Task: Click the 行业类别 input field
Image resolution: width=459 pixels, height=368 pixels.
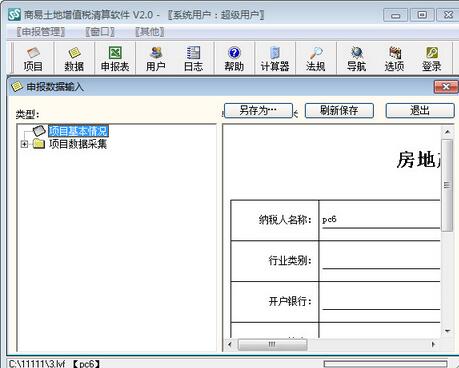Action: (x=381, y=261)
